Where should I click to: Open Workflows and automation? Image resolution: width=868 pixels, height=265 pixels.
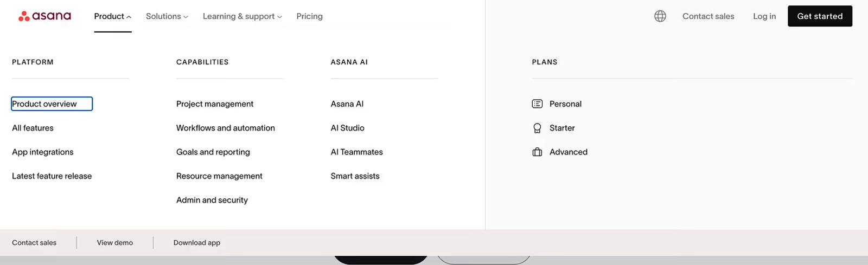click(x=226, y=128)
